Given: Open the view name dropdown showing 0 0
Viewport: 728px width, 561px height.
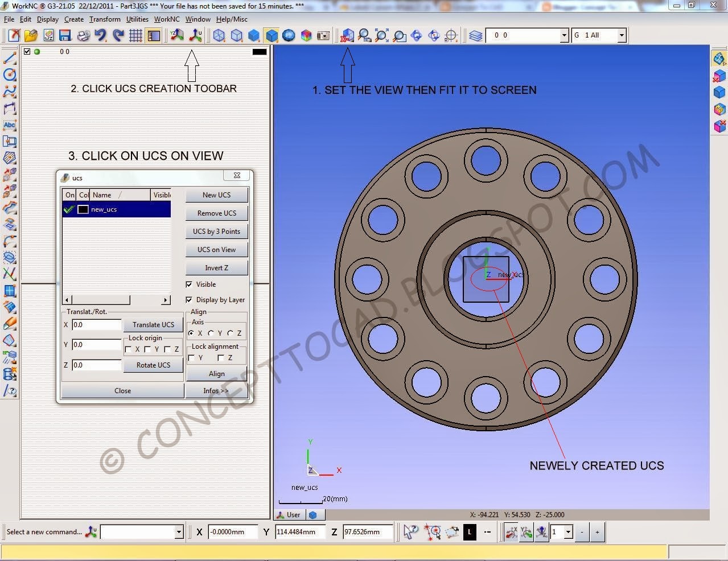Looking at the screenshot, I should pos(564,35).
